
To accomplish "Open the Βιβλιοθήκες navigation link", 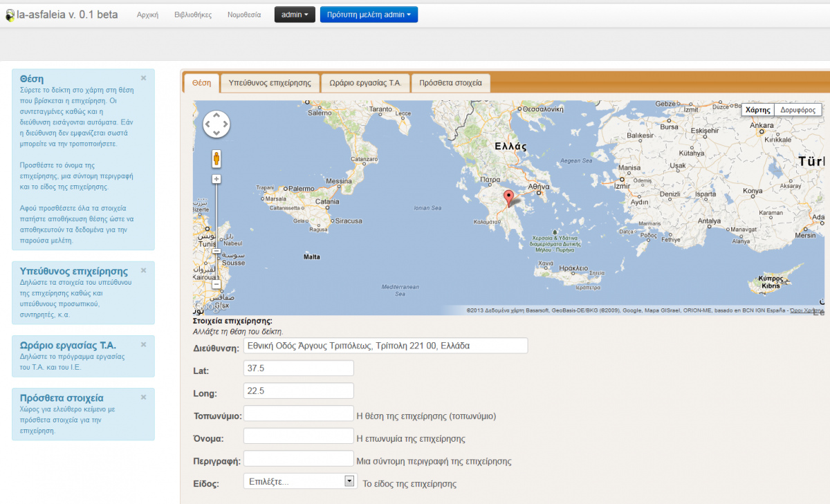I will 194,15.
